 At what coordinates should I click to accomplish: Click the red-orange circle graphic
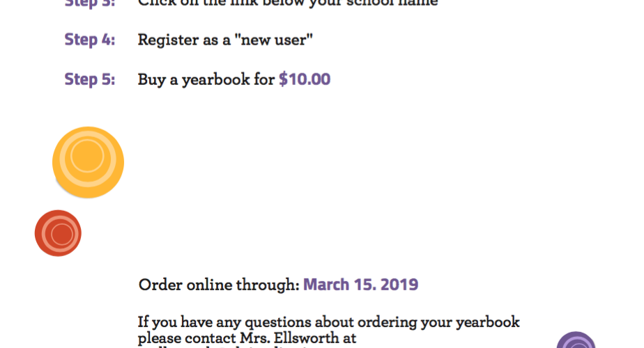[58, 233]
